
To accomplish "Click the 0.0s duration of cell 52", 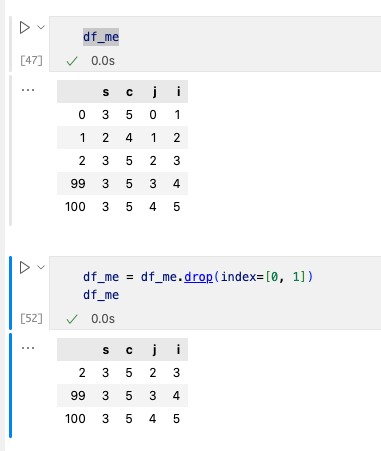I will click(x=103, y=319).
